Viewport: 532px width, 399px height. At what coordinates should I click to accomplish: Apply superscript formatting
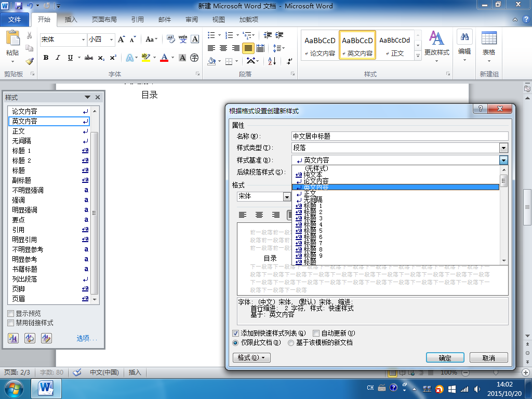click(x=113, y=58)
